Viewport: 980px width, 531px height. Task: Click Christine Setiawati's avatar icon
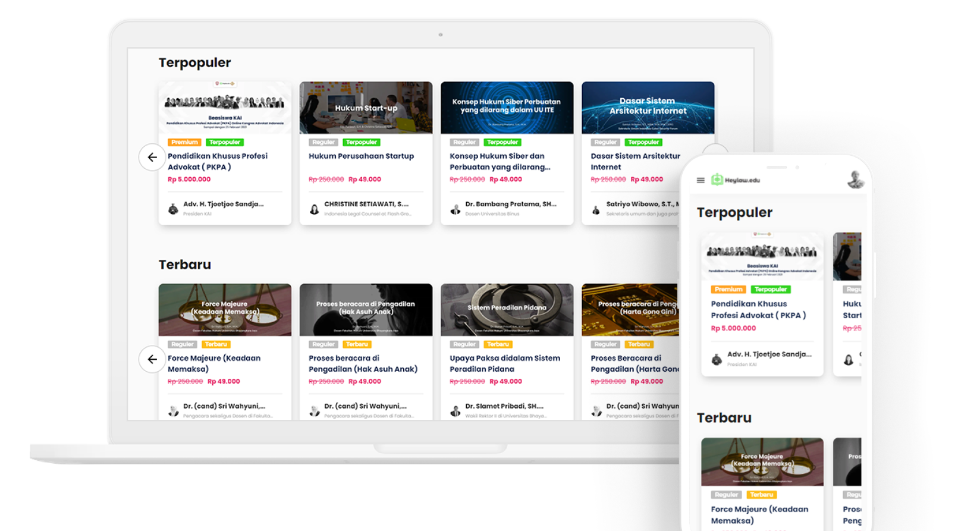coord(314,209)
